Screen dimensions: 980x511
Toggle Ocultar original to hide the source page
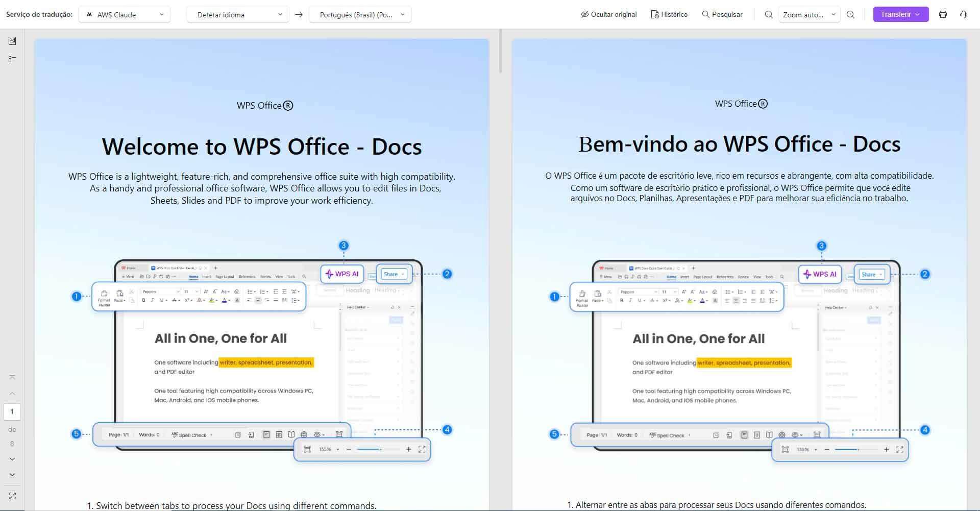(608, 14)
